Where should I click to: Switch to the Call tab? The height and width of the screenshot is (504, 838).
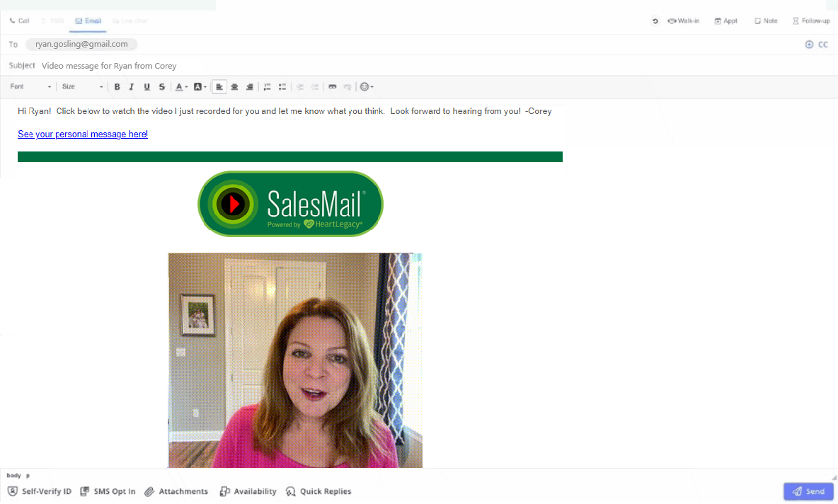tap(20, 21)
